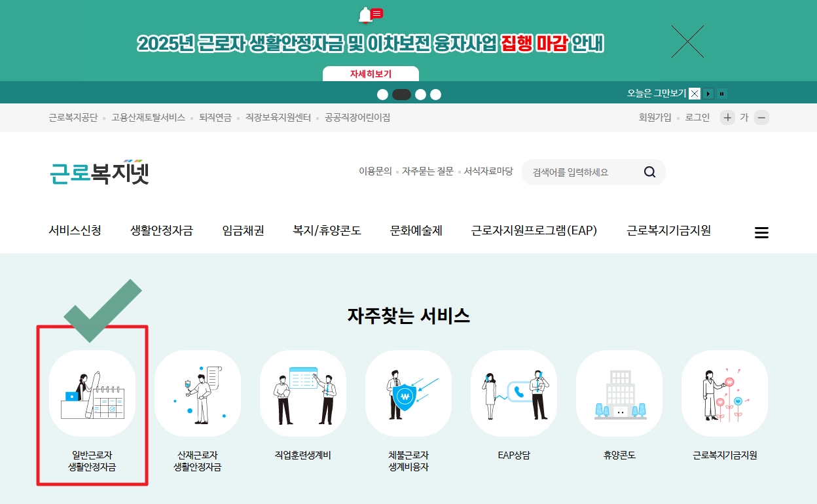The image size is (817, 504).
Task: Click the search magnifier icon
Action: (649, 171)
